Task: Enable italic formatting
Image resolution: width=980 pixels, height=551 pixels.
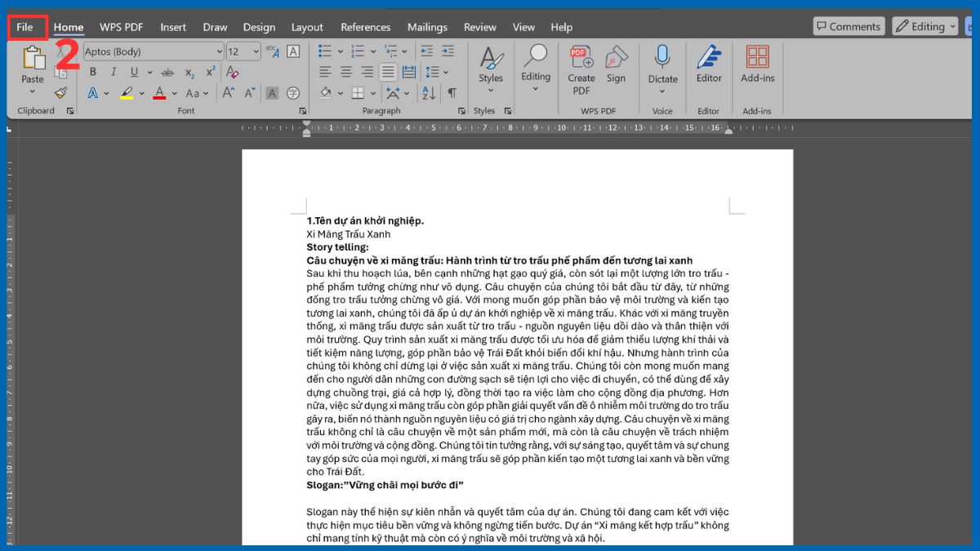Action: click(114, 72)
